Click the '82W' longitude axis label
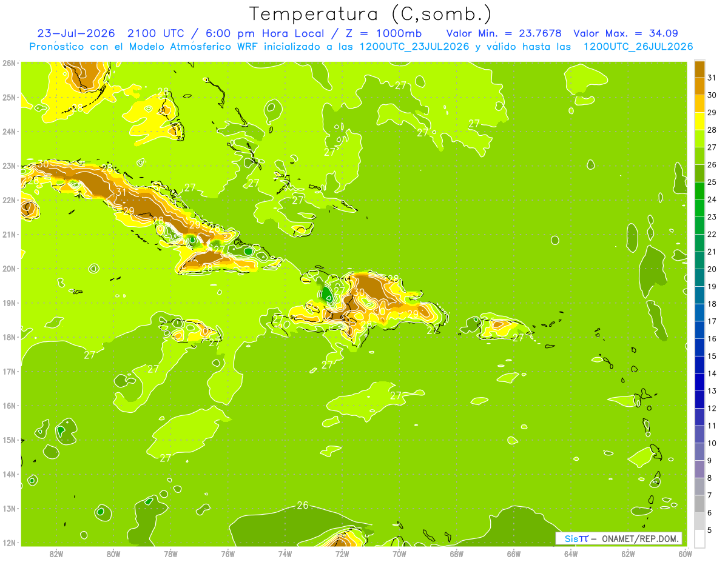728x562 pixels. coord(56,554)
